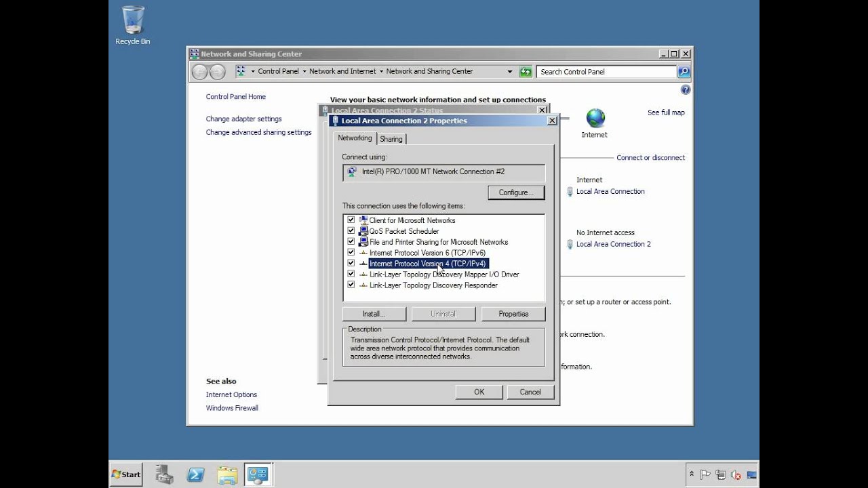Click the address bar refresh icon

[526, 71]
